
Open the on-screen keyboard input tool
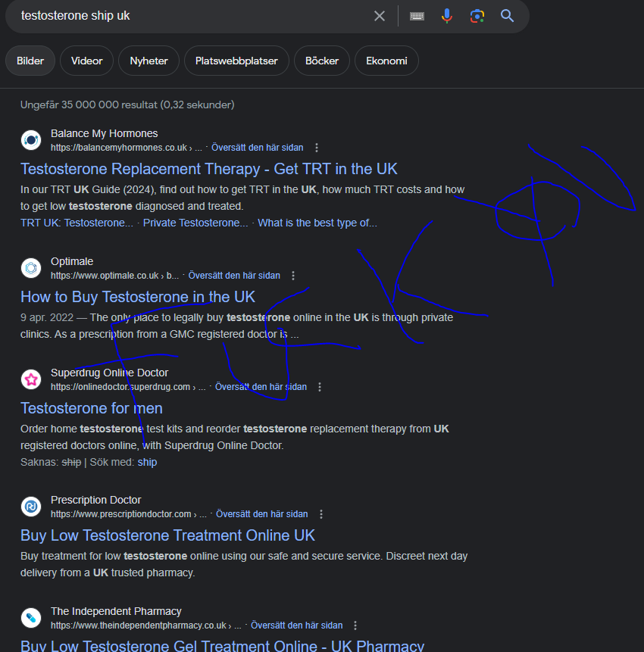coord(417,16)
